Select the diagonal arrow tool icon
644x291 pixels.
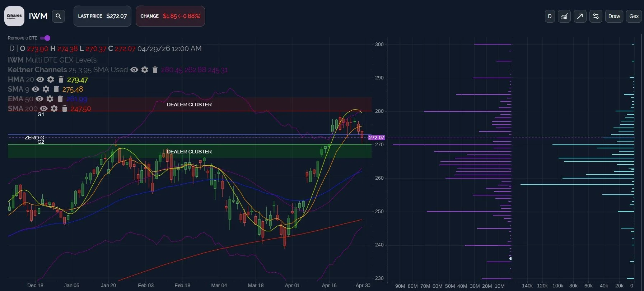(x=580, y=16)
